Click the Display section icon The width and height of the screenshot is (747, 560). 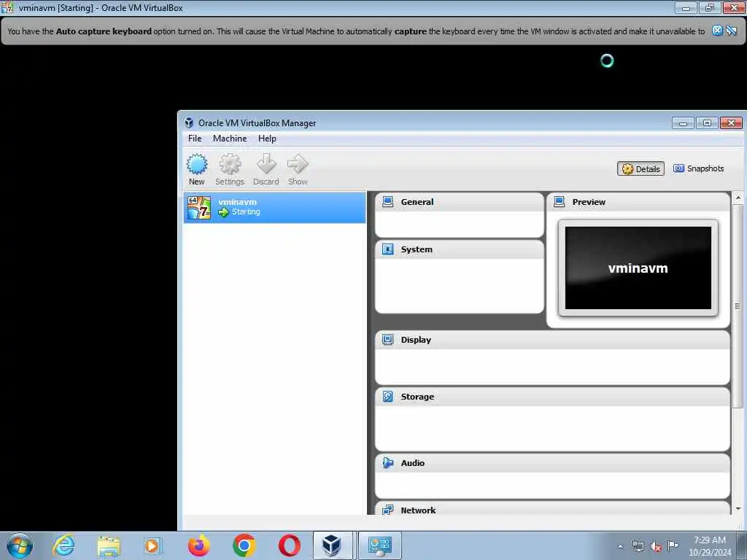[x=388, y=340]
